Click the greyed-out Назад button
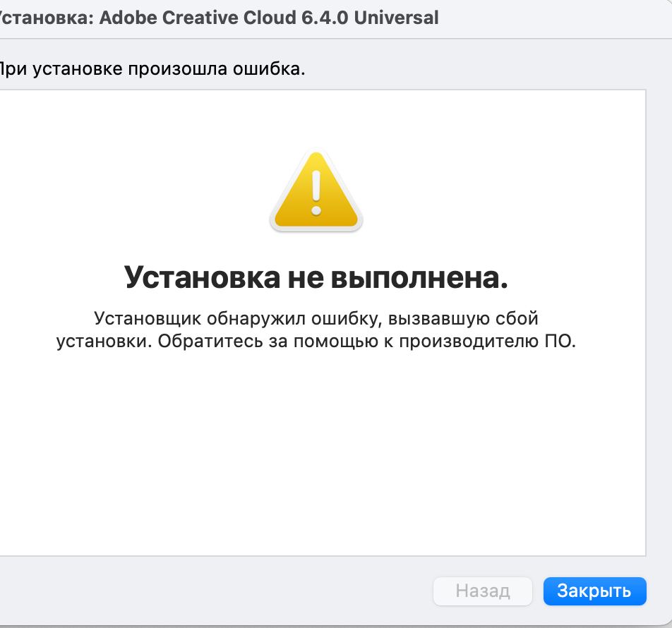The image size is (672, 628). tap(482, 591)
